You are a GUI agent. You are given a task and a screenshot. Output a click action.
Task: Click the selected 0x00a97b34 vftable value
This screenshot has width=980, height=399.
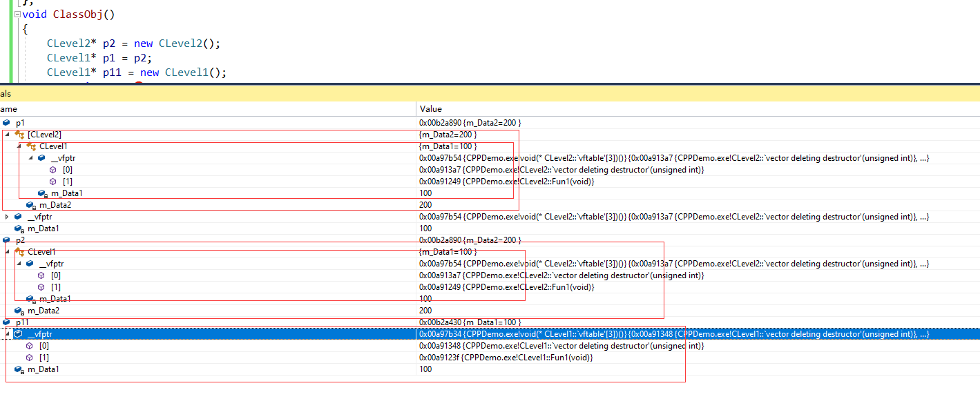[674, 334]
